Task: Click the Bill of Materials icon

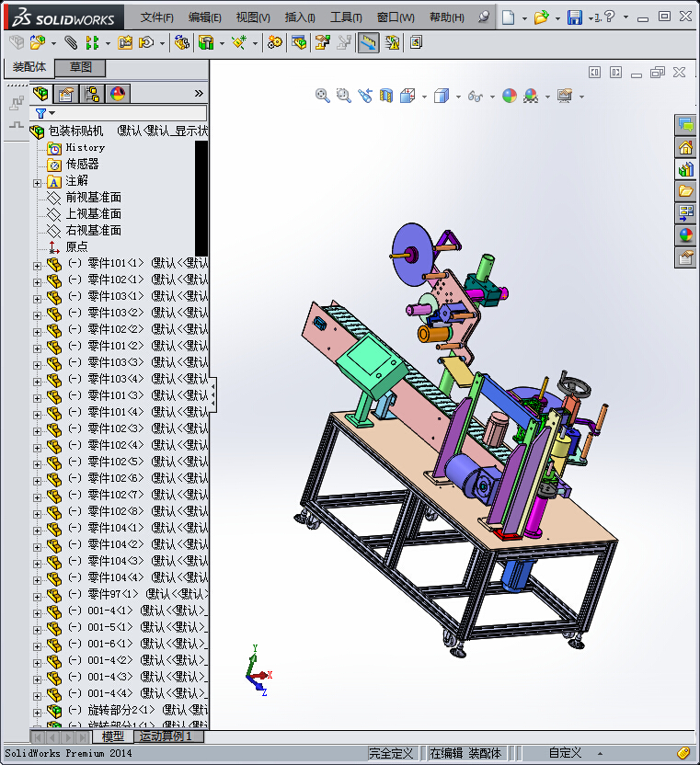Action: tap(299, 42)
